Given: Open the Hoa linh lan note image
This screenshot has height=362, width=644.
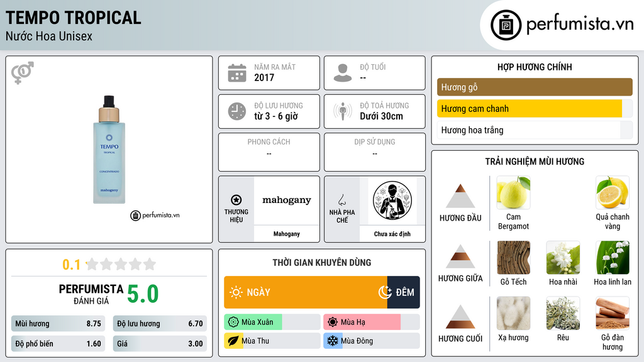Looking at the screenshot, I should point(613,257).
